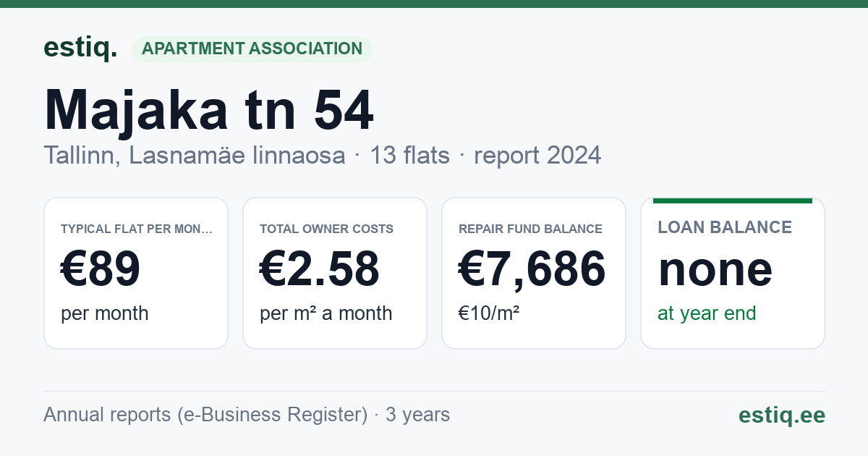Click the green 'at year end' text
Screen dimensions: 868x456
[x=707, y=313]
